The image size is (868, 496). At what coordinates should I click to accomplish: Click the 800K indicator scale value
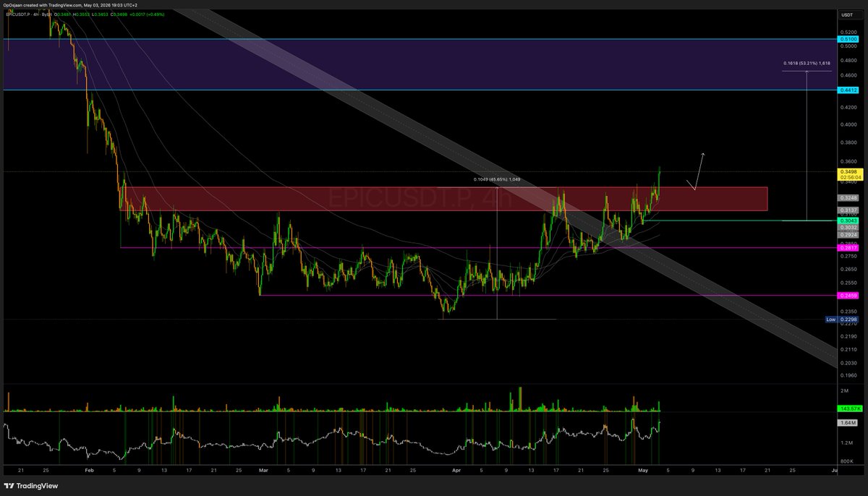click(x=846, y=461)
